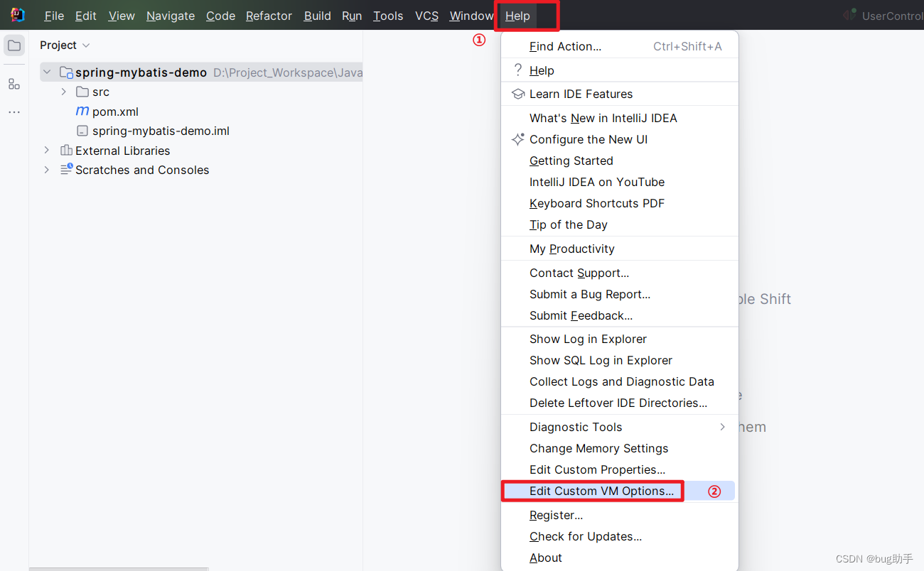
Task: Open the Project tool window folder icon
Action: [14, 45]
